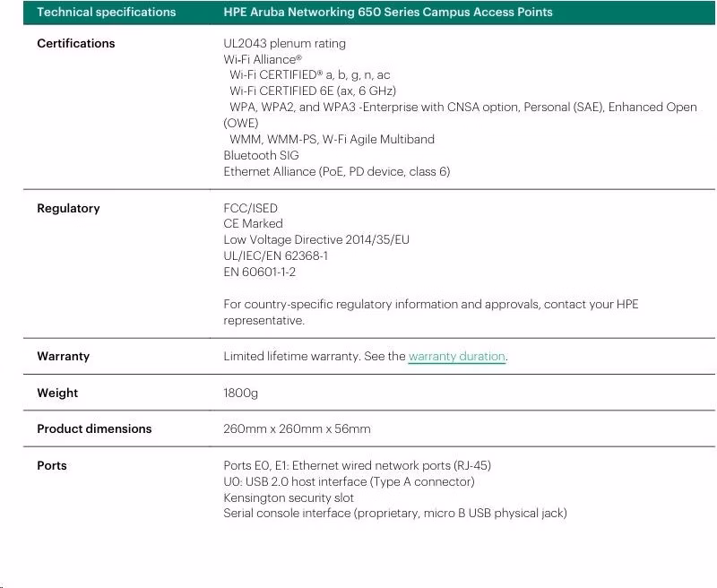Click '260mm x 260mm x 56mm' value
Image resolution: width=717 pixels, height=588 pixels.
297,428
